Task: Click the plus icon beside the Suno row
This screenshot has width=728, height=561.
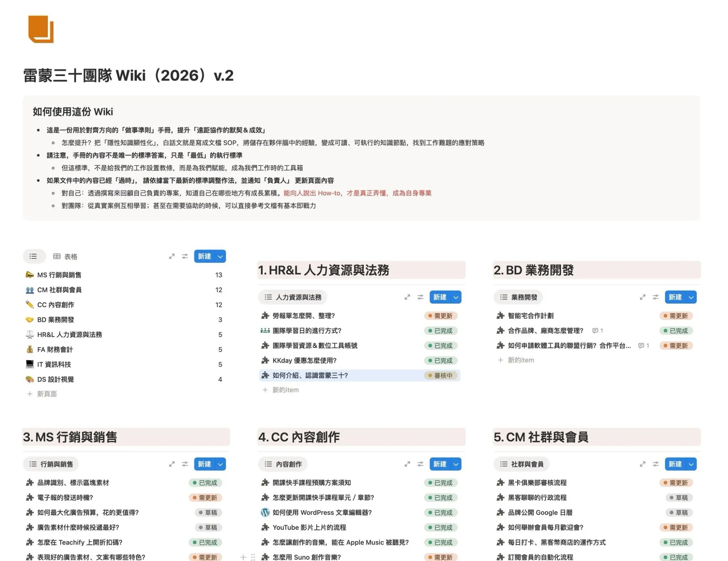Action: point(243,557)
